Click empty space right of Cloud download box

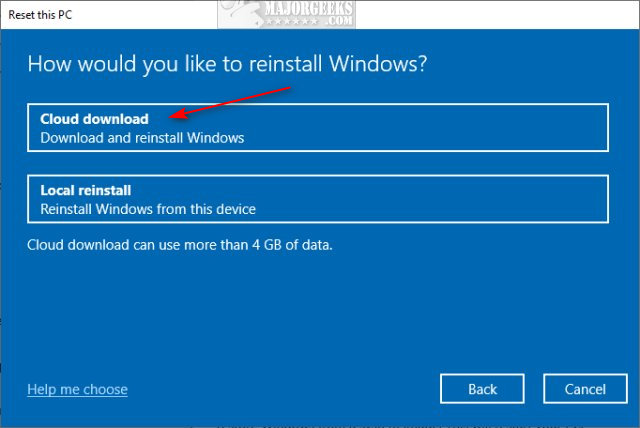tap(623, 128)
